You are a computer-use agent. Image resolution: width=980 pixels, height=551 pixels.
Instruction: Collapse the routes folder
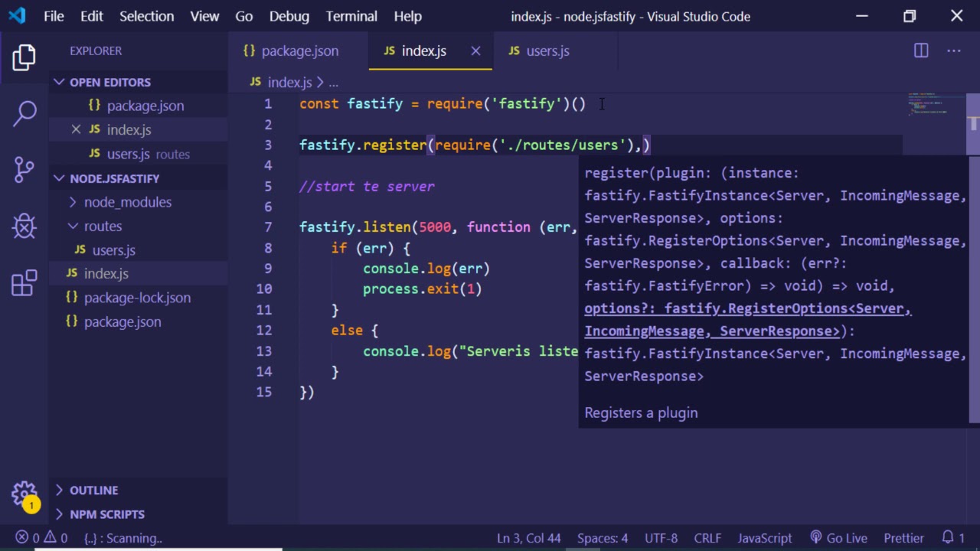tap(103, 226)
